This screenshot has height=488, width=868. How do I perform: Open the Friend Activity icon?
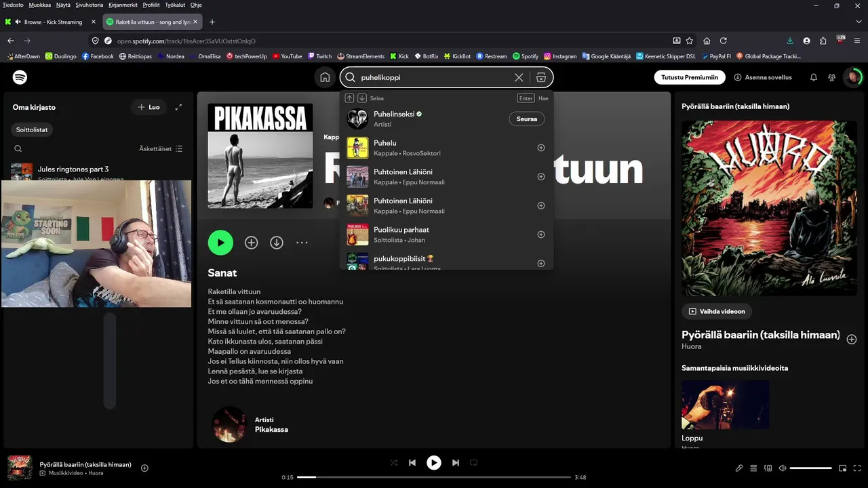832,77
